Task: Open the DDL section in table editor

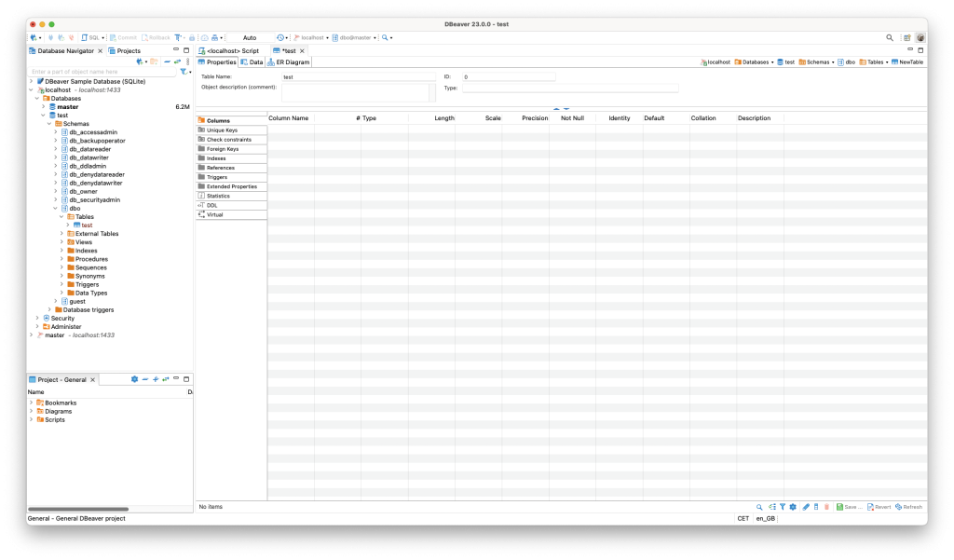Action: pyautogui.click(x=231, y=206)
